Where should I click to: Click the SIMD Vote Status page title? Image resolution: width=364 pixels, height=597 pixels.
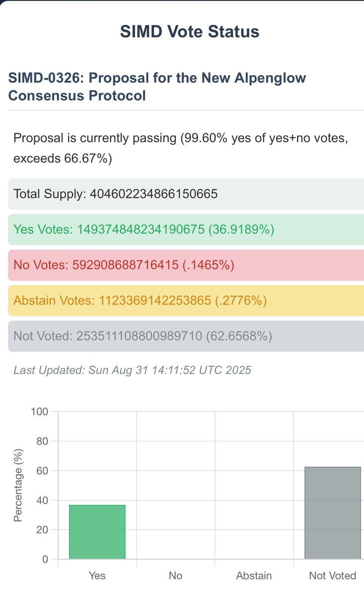click(189, 32)
